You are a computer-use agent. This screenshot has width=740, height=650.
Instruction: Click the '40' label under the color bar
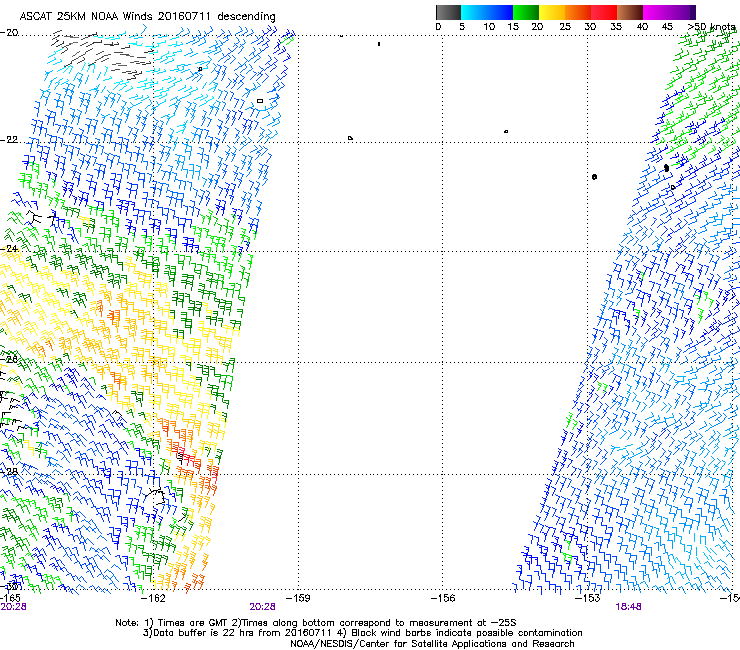[642, 27]
